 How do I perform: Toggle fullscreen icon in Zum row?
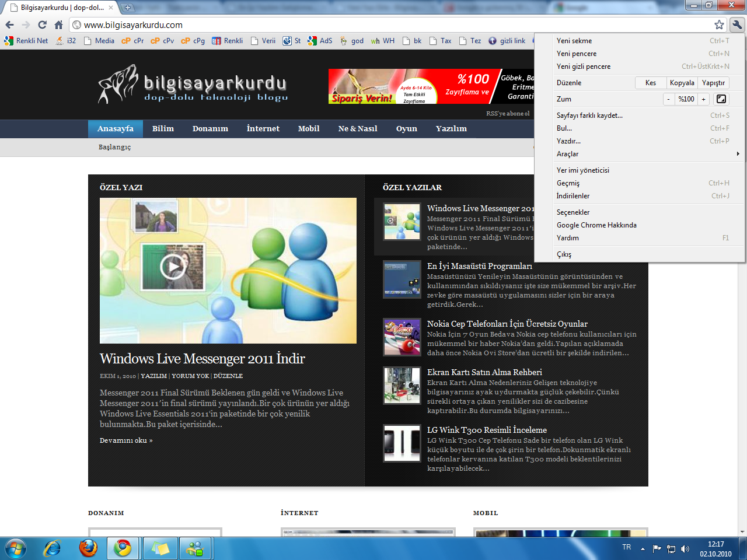tap(721, 99)
